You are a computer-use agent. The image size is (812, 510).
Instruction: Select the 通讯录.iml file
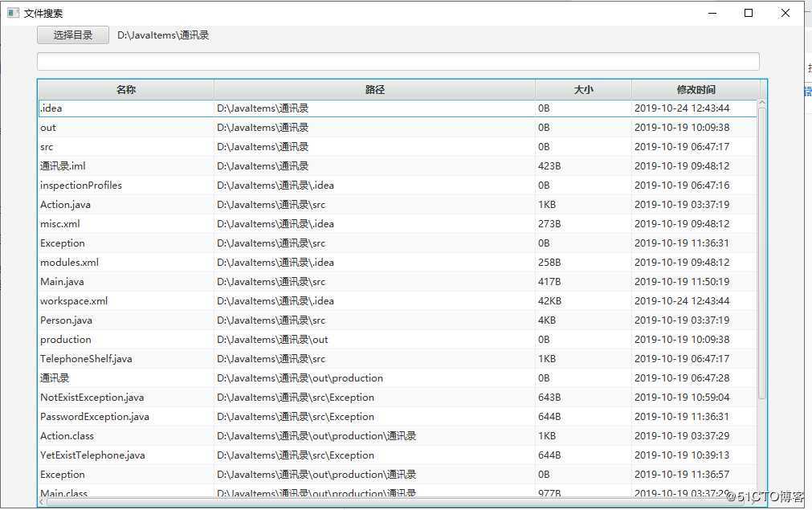63,166
